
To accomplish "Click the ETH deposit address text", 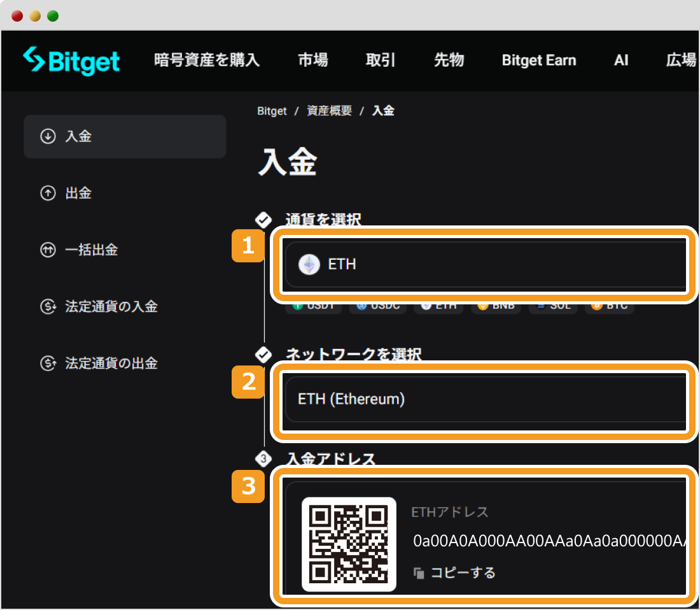I will point(550,541).
